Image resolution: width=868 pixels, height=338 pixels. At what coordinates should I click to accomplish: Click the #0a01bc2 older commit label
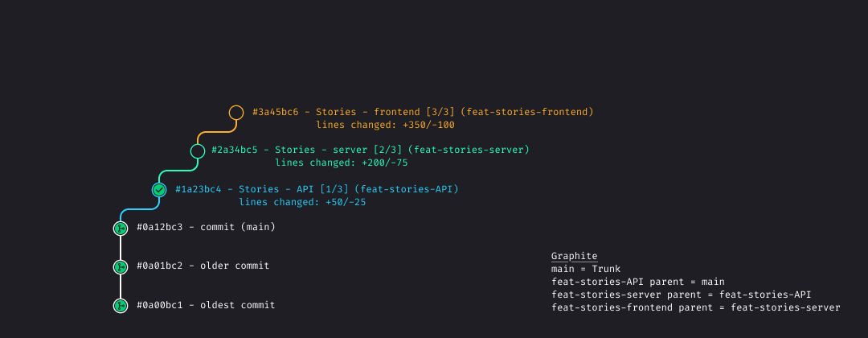click(203, 266)
